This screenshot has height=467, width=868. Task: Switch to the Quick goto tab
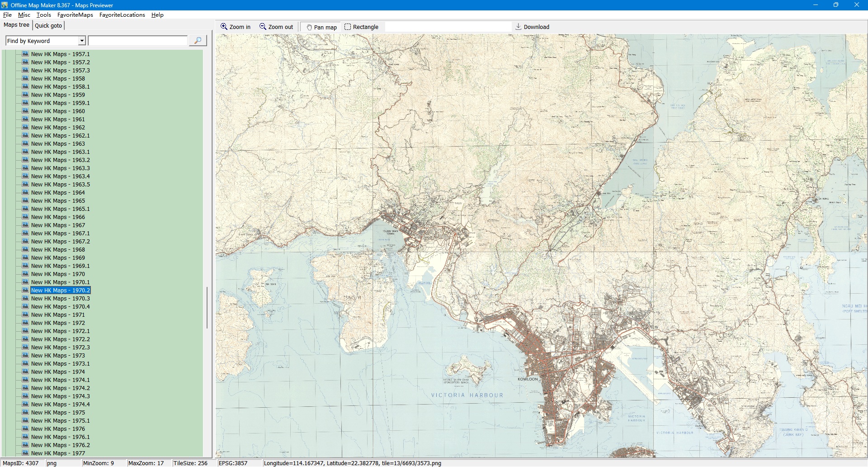pyautogui.click(x=48, y=25)
